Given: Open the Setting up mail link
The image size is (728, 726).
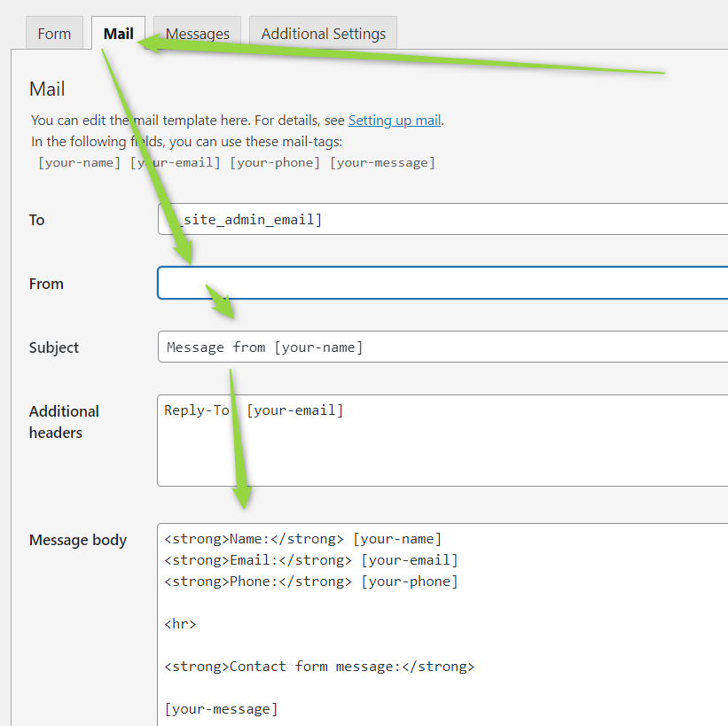Looking at the screenshot, I should click(395, 121).
